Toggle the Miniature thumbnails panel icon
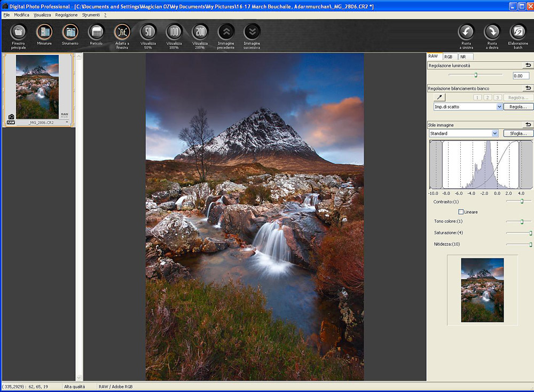The image size is (534, 392). pos(44,33)
